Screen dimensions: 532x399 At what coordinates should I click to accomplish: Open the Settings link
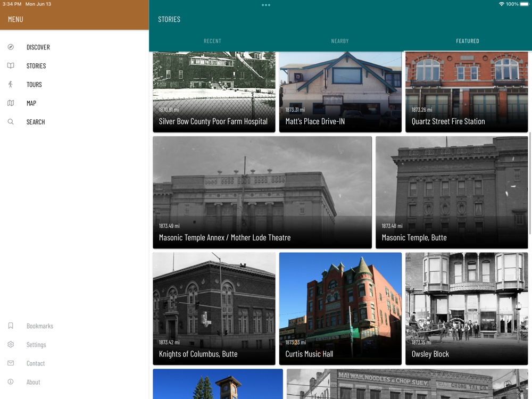[x=36, y=345]
